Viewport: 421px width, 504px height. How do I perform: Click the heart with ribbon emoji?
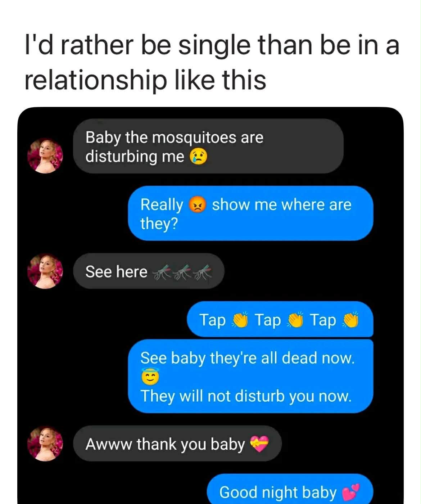pos(259,444)
